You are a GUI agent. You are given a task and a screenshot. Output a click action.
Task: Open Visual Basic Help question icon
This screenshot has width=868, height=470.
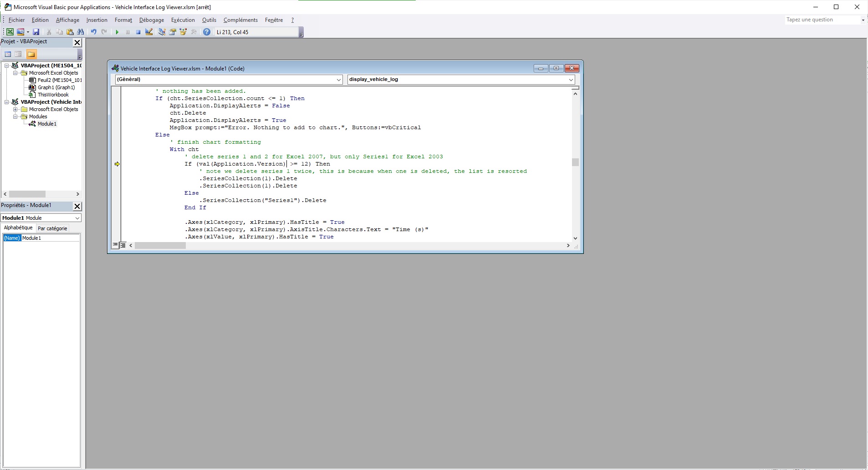tap(207, 32)
